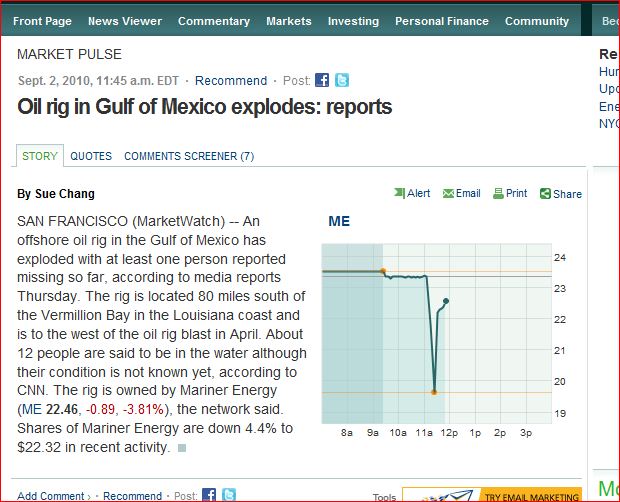Viewport: 620px width, 502px height.
Task: Click the byline 'By Sue Chang'
Action: tap(56, 194)
